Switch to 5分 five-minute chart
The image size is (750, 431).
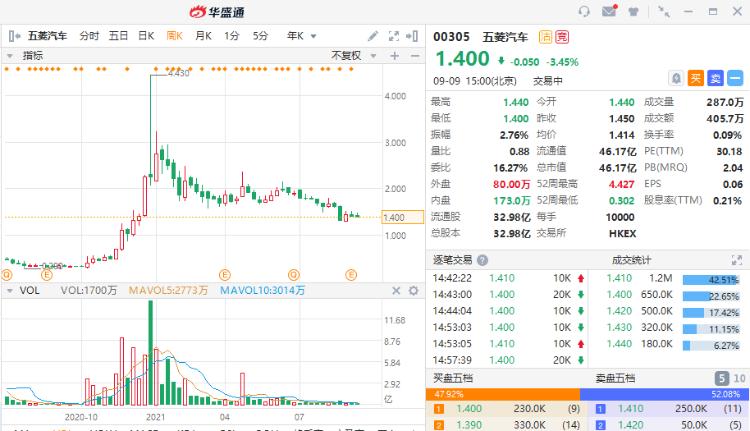pyautogui.click(x=260, y=36)
